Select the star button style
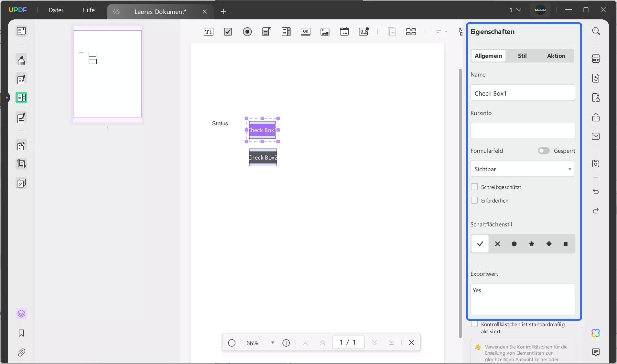 coord(531,244)
